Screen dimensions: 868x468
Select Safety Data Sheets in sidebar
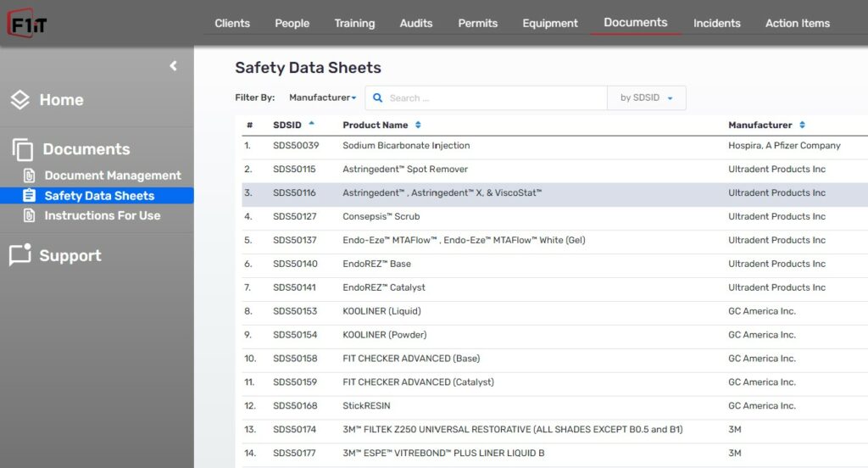tap(100, 196)
